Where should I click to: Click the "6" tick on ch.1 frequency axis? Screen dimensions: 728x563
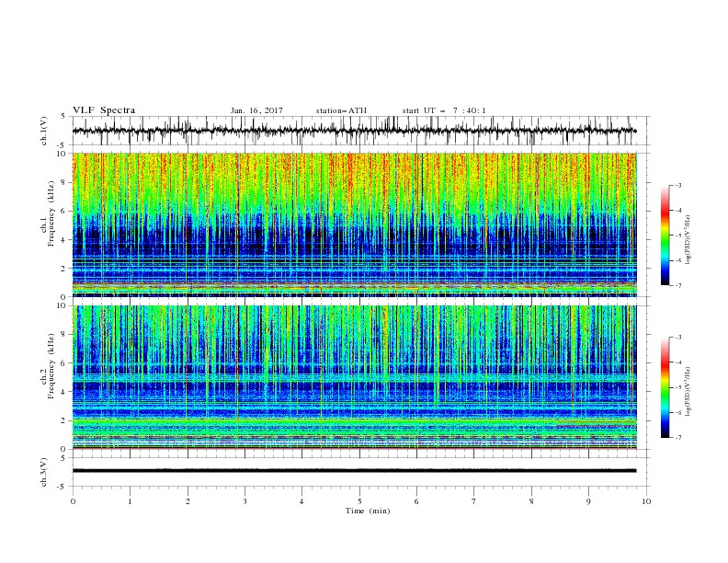point(63,211)
